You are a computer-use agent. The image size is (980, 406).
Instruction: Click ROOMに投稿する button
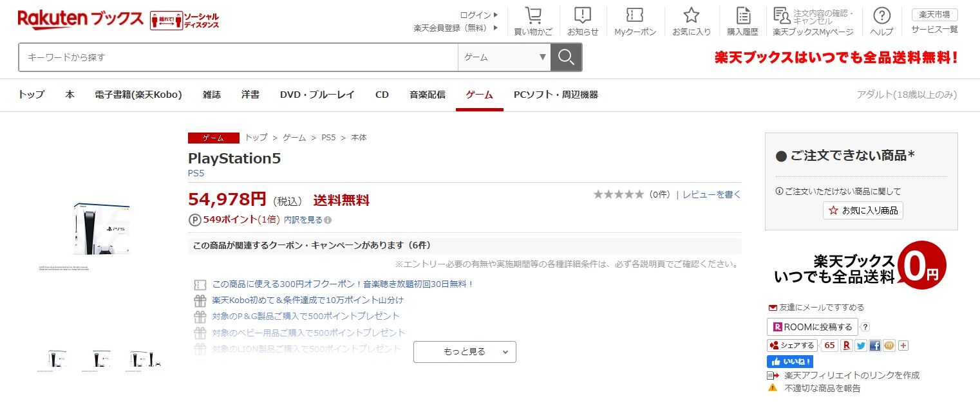tap(812, 327)
